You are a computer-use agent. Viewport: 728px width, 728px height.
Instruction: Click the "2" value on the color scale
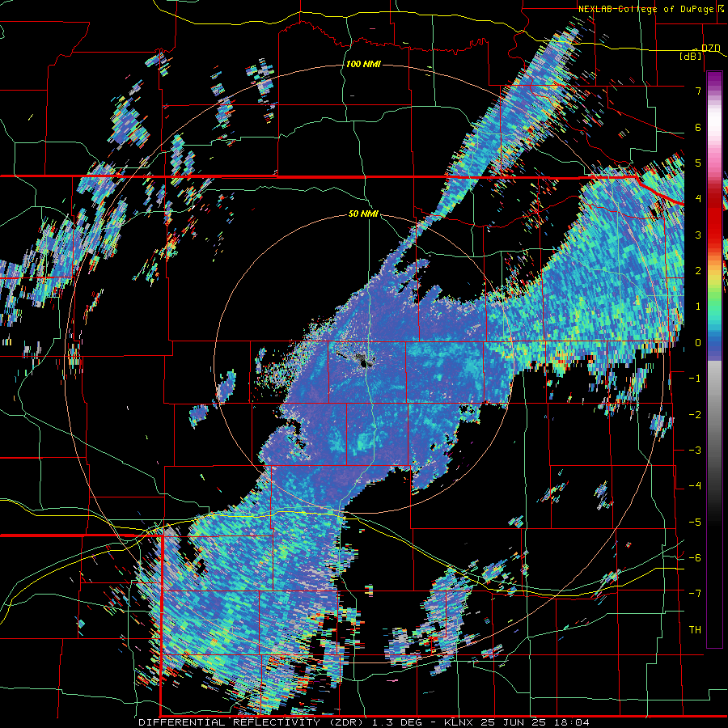(698, 270)
